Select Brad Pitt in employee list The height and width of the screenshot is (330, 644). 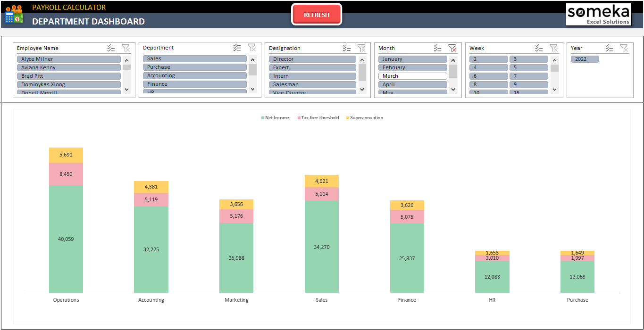click(x=69, y=76)
